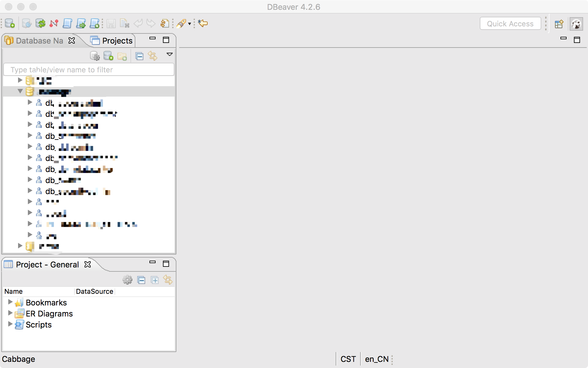This screenshot has width=588, height=368.
Task: Click the Revert file icon in toolbar
Action: [165, 23]
